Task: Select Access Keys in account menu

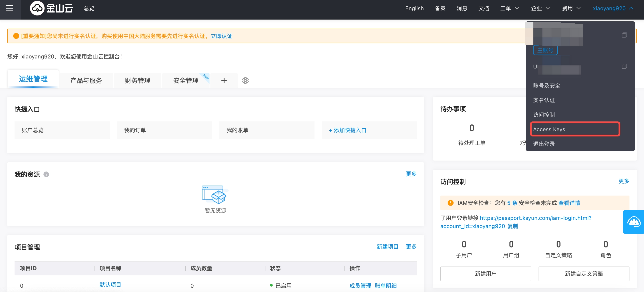Action: (549, 129)
